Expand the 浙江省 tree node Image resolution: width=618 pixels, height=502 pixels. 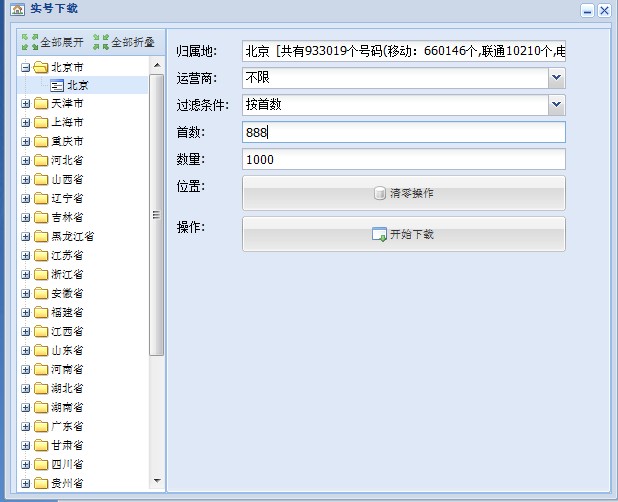click(25, 275)
